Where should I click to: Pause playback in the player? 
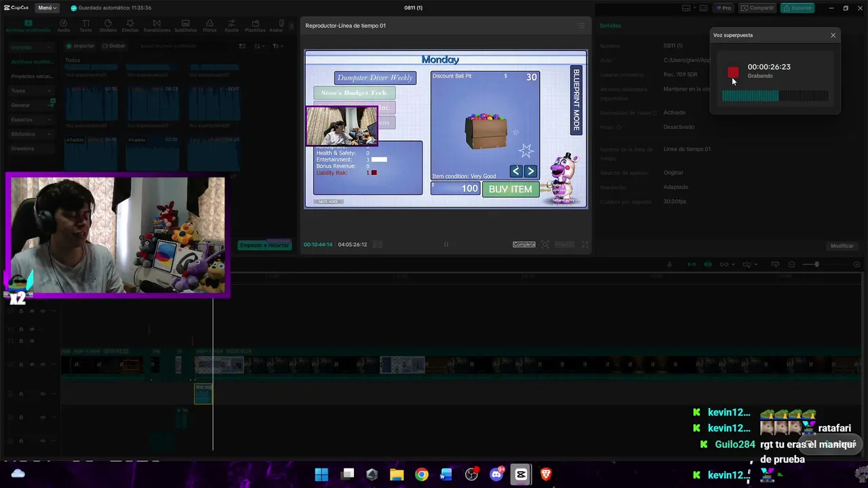[x=446, y=245]
